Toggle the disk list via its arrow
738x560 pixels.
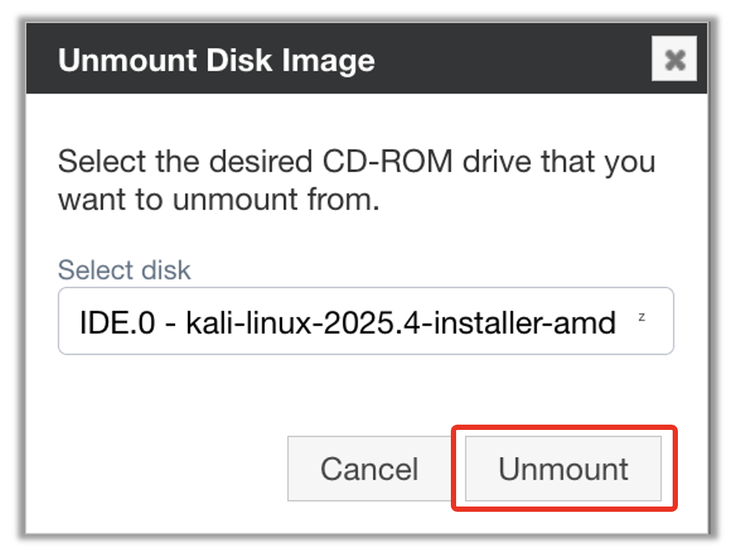point(642,318)
